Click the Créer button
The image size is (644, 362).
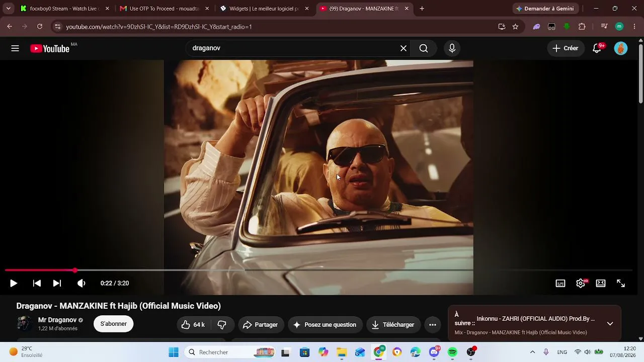[566, 48]
